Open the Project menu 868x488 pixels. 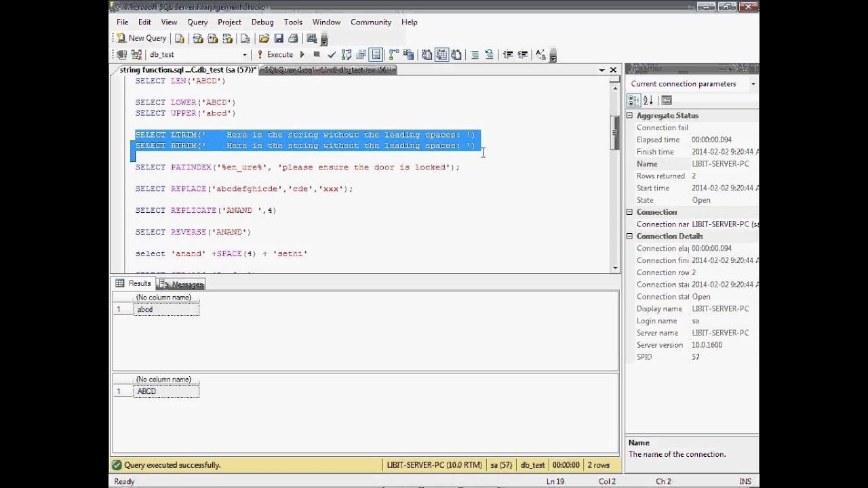(x=229, y=22)
